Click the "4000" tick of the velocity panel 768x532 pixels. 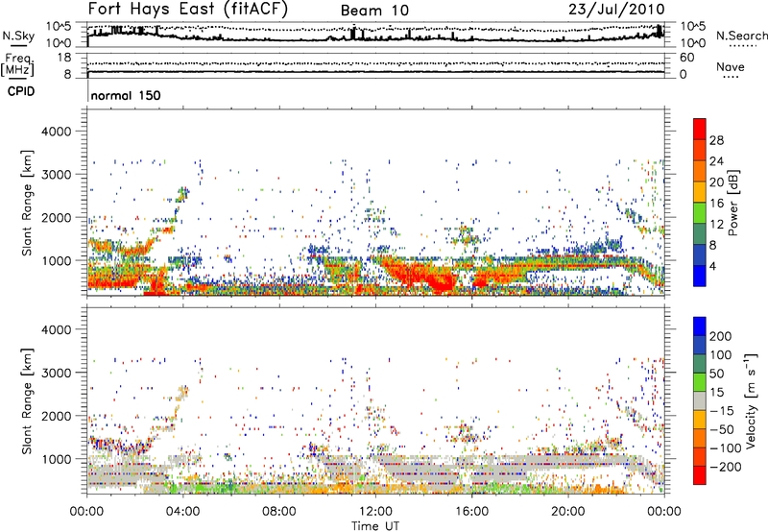click(57, 329)
